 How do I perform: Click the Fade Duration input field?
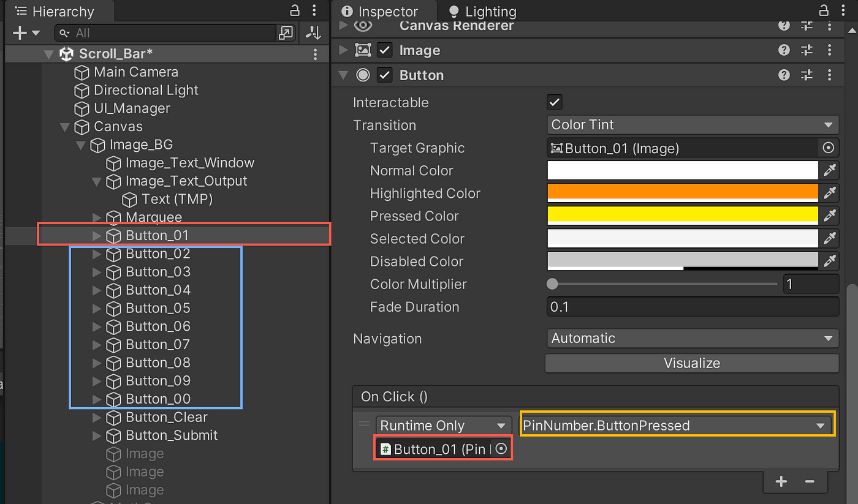click(x=693, y=307)
